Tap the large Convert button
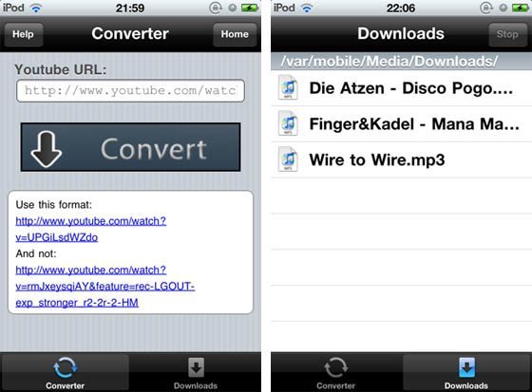The width and height of the screenshot is (532, 392). (131, 147)
